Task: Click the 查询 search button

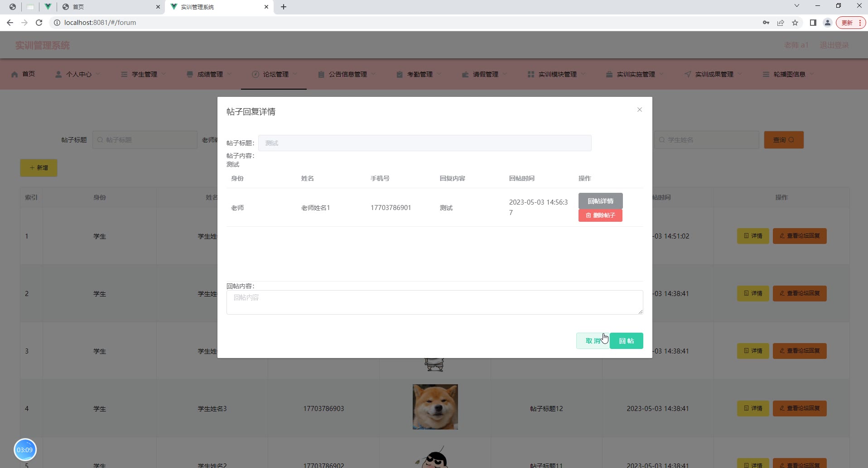Action: (x=784, y=140)
